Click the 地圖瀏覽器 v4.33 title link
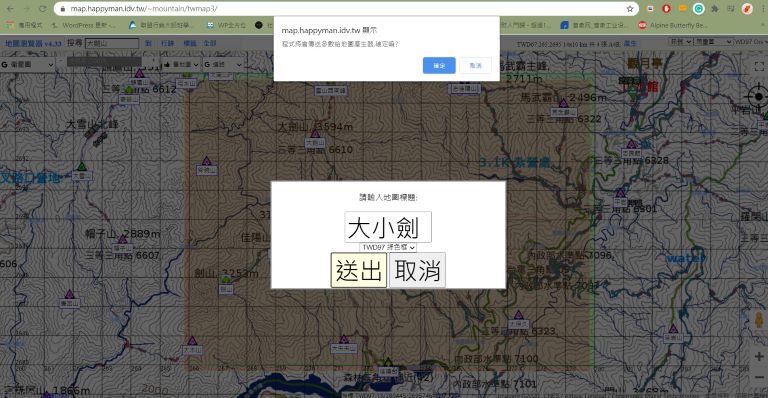The height and width of the screenshot is (398, 768). pos(33,44)
